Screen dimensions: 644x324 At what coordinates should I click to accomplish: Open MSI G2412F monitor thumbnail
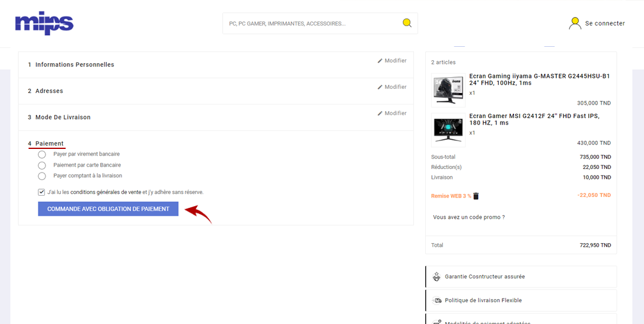pyautogui.click(x=448, y=130)
